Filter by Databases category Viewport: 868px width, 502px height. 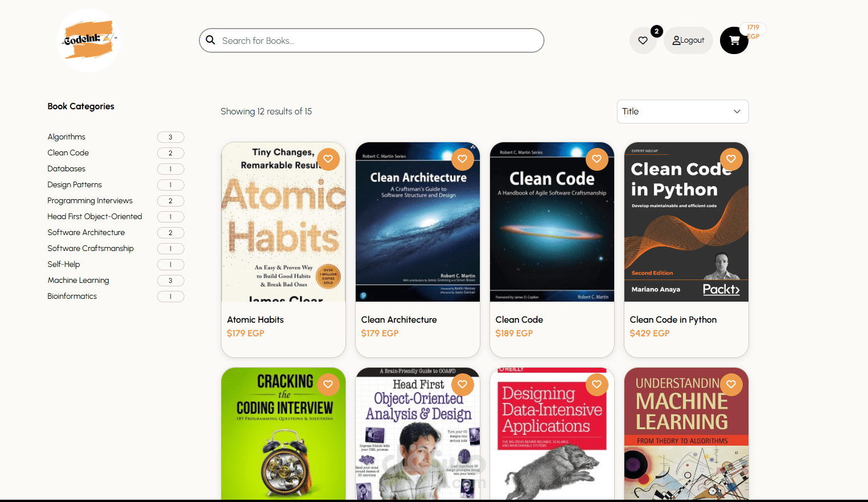[x=67, y=169]
